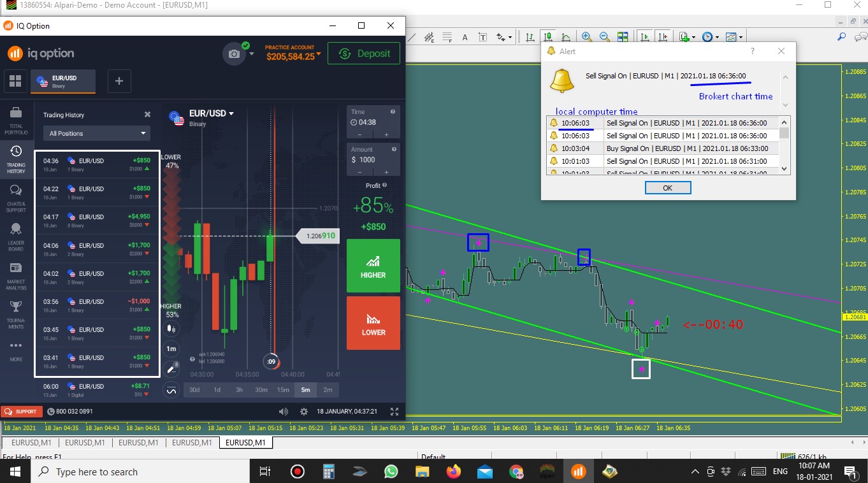The width and height of the screenshot is (868, 483).
Task: Close the Trading History panel
Action: (147, 115)
